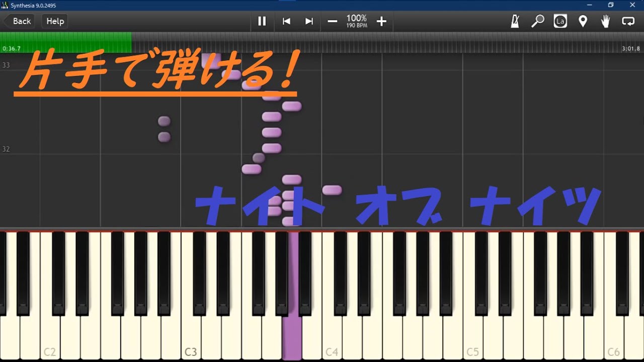Add a bookmark with pin icon
644x362 pixels.
(583, 21)
